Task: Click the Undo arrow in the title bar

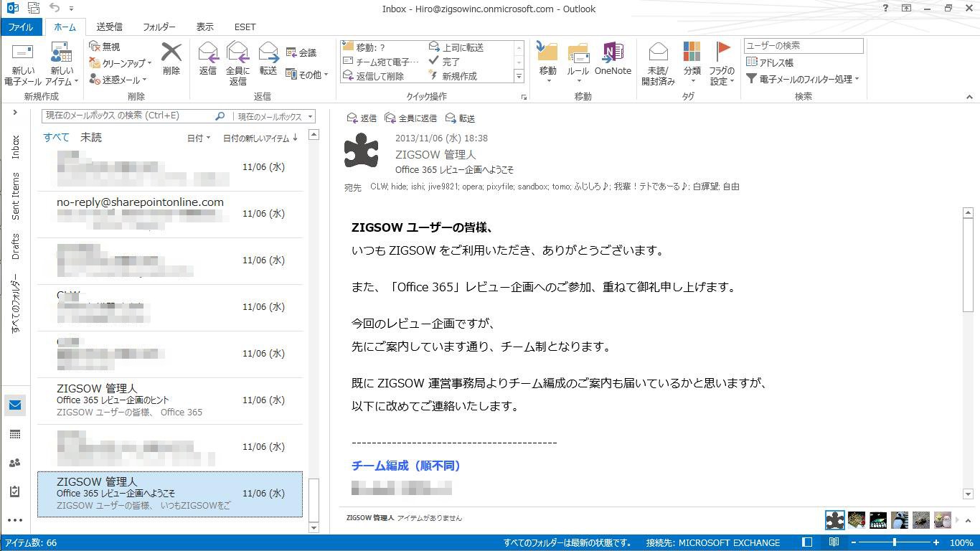Action: [55, 8]
